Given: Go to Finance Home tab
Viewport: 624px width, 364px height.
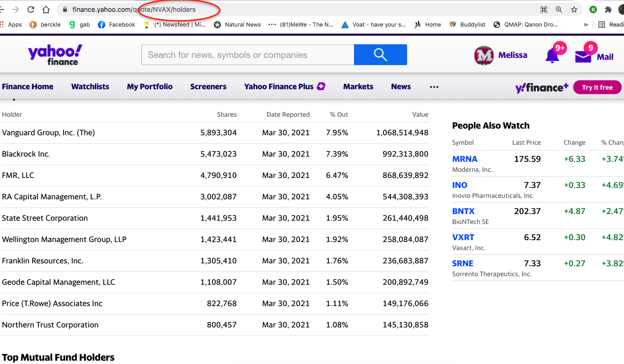Looking at the screenshot, I should pos(28,86).
